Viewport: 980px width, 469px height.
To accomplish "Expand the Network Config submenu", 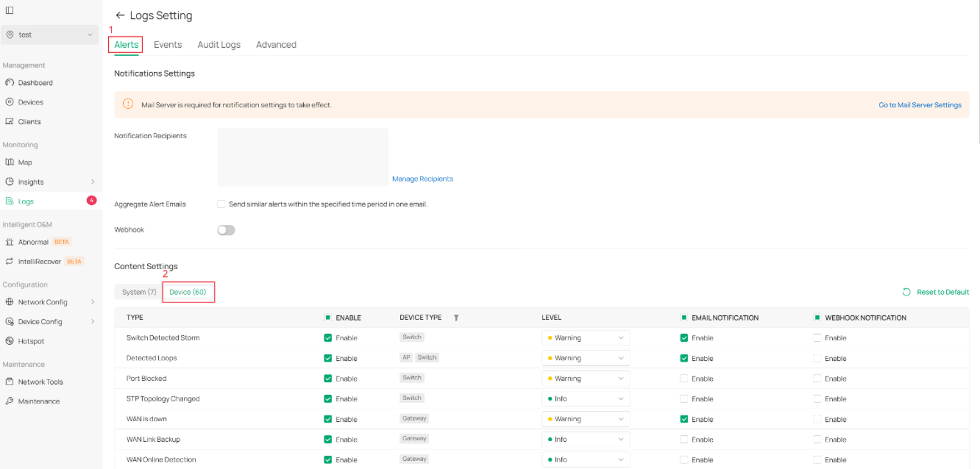I will click(x=93, y=302).
